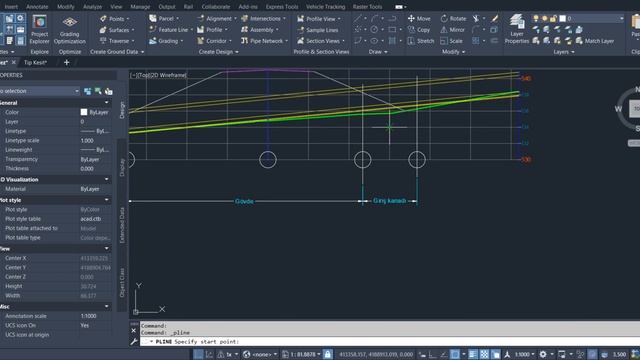Open the Alignment dropdown
The image size is (640, 360).
coord(217,19)
